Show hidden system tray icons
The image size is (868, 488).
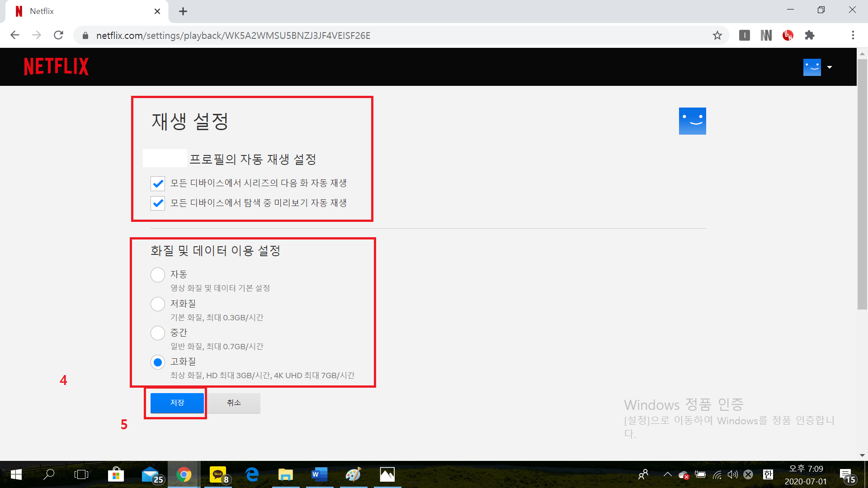667,474
